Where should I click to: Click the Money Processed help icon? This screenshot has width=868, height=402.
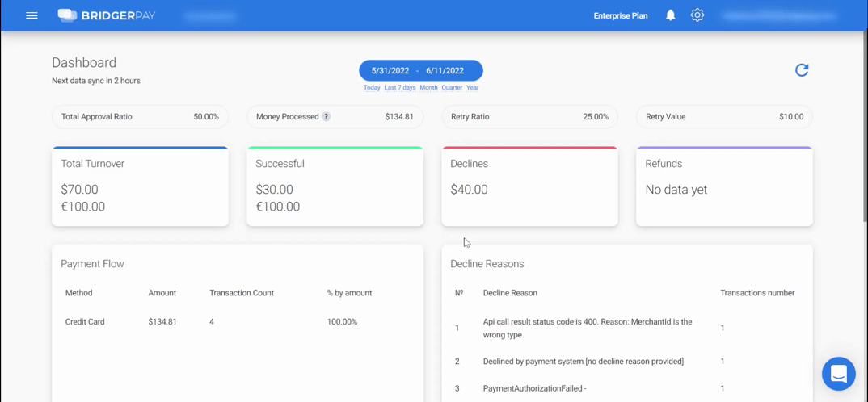coord(326,117)
